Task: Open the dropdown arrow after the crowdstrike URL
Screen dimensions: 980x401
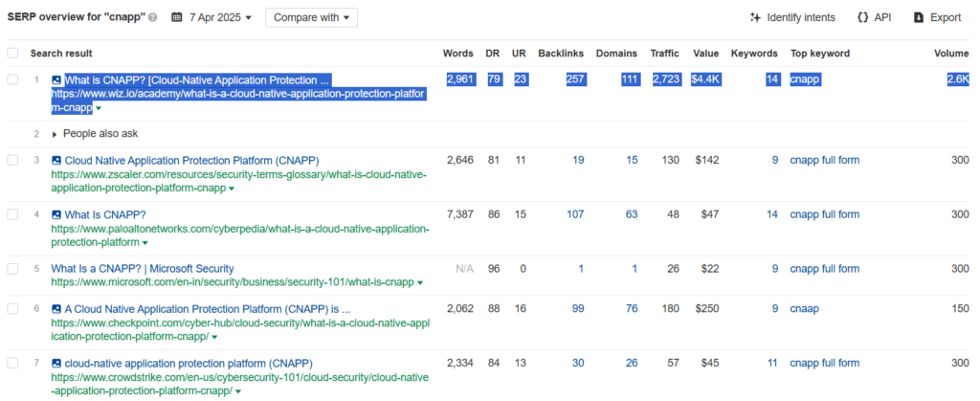Action: point(238,391)
